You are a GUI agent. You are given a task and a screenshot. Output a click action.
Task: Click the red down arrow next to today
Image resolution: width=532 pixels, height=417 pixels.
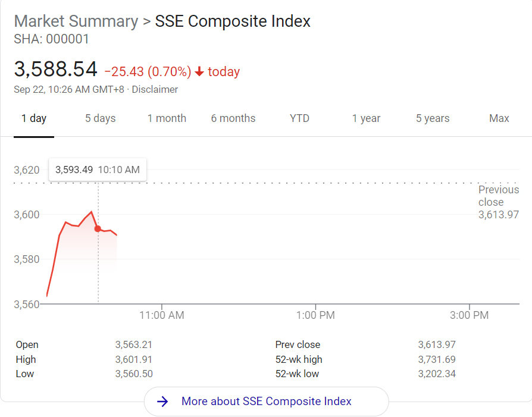pyautogui.click(x=199, y=72)
